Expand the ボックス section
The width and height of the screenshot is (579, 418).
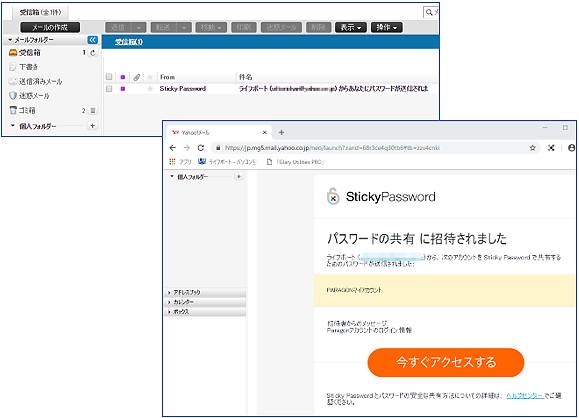click(205, 312)
